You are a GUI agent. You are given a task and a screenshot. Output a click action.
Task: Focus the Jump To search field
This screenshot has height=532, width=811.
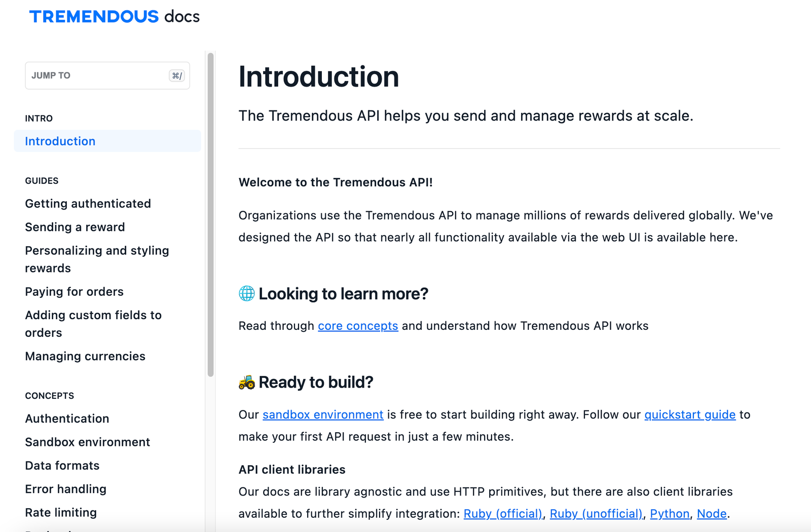(x=107, y=75)
